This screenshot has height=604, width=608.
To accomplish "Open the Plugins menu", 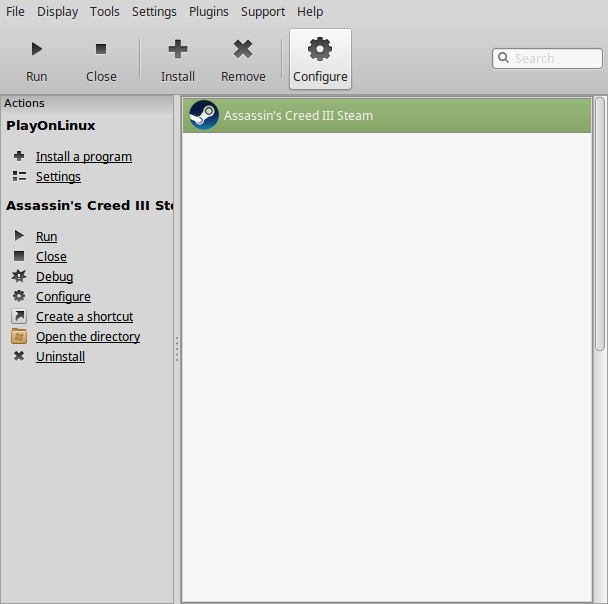I will click(209, 12).
